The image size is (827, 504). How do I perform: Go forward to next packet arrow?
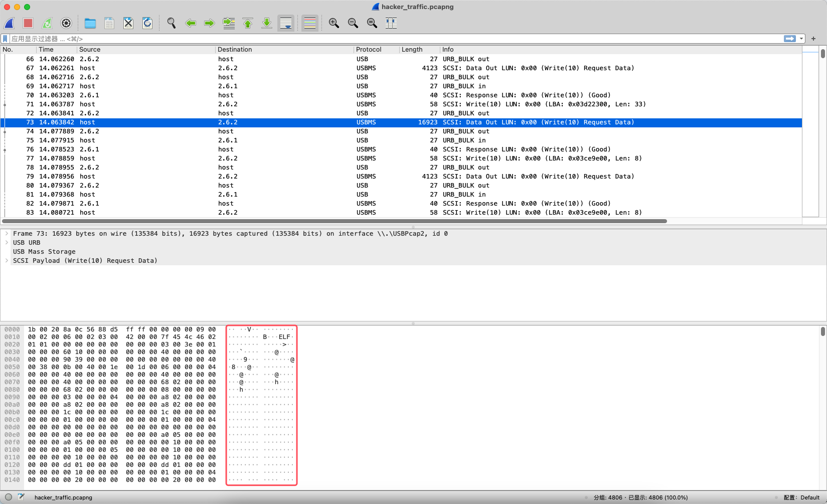[x=210, y=23]
